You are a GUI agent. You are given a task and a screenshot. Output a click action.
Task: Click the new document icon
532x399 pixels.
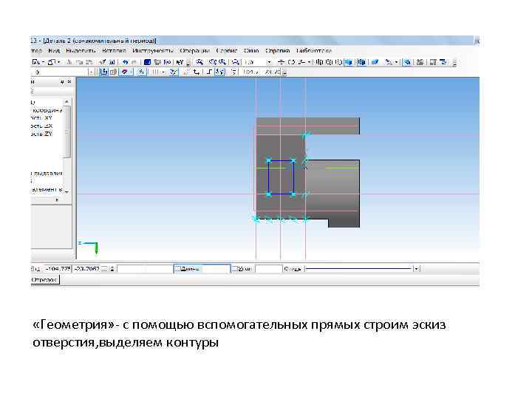click(36, 62)
